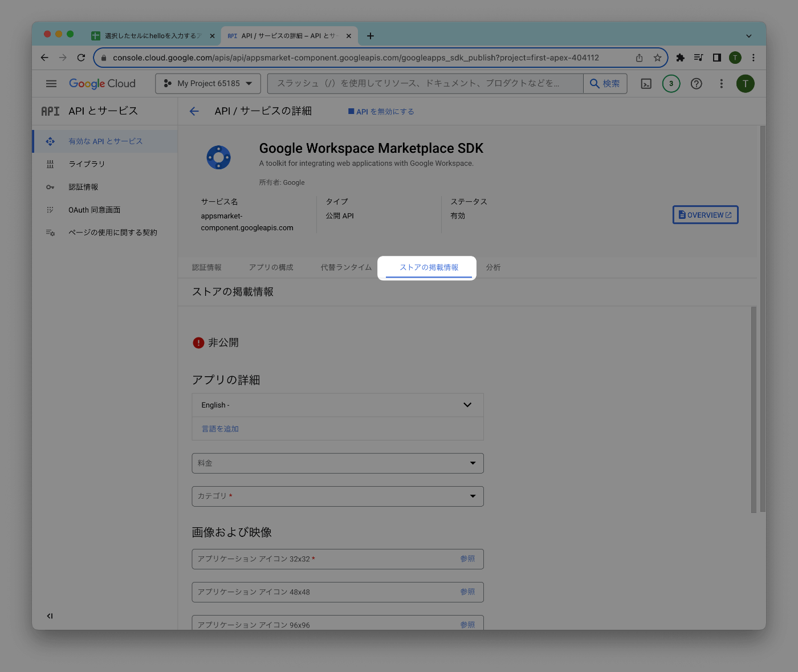Open Cloud Shell terminal icon
The height and width of the screenshot is (672, 798).
click(x=646, y=84)
